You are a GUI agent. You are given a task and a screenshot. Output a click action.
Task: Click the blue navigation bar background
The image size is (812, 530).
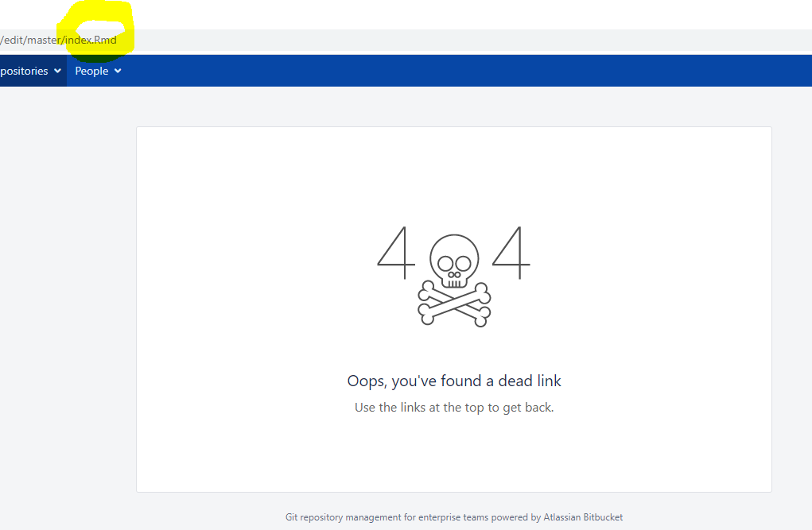398,70
